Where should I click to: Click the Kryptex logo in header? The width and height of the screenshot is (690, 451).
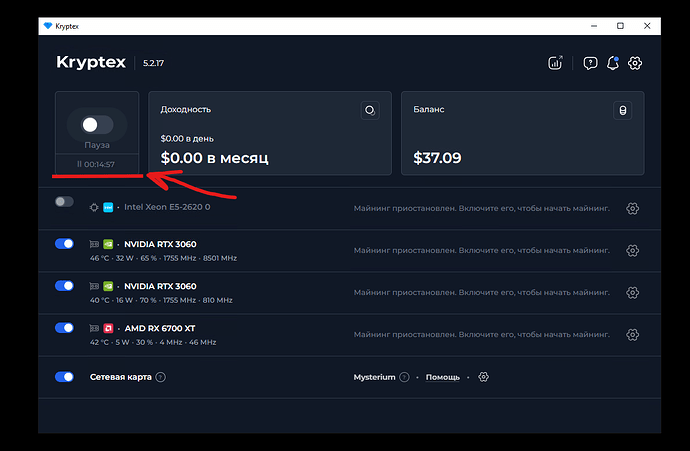click(91, 63)
